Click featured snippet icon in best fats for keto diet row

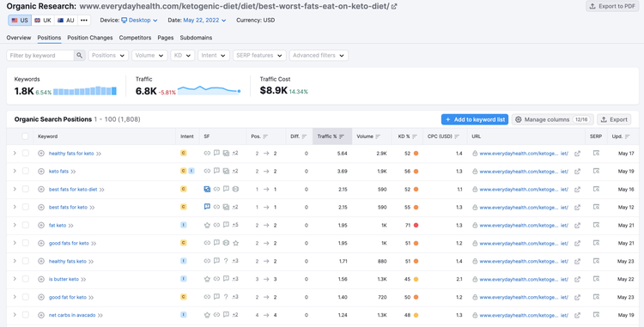pos(207,189)
